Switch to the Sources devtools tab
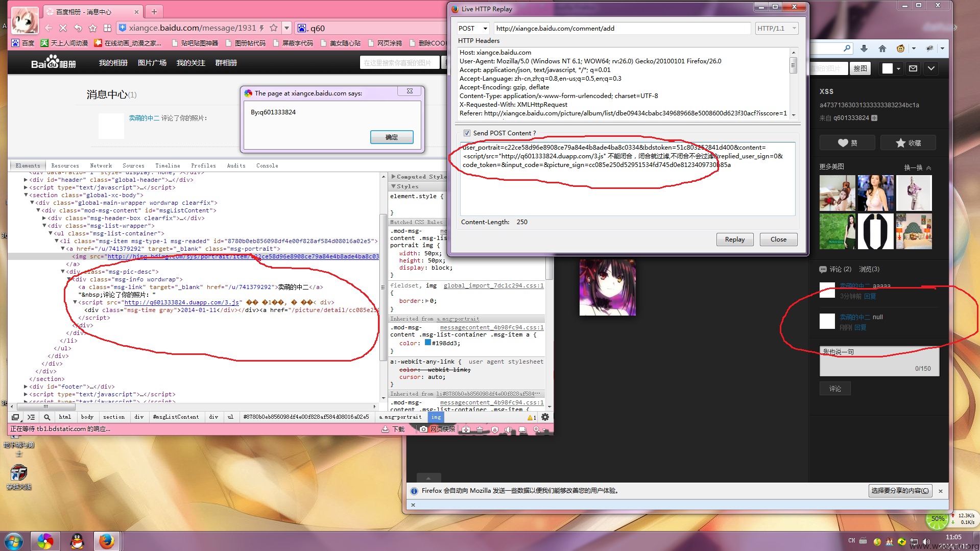This screenshot has width=980, height=551. [133, 165]
